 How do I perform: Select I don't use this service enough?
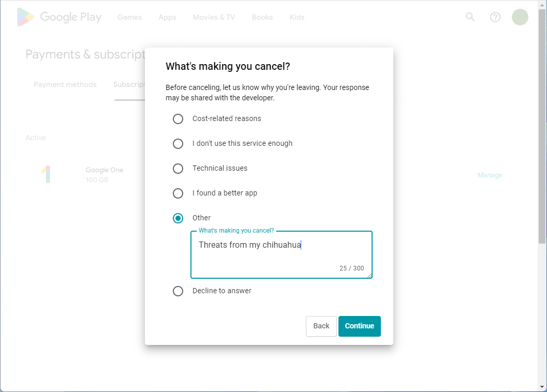pyautogui.click(x=178, y=143)
